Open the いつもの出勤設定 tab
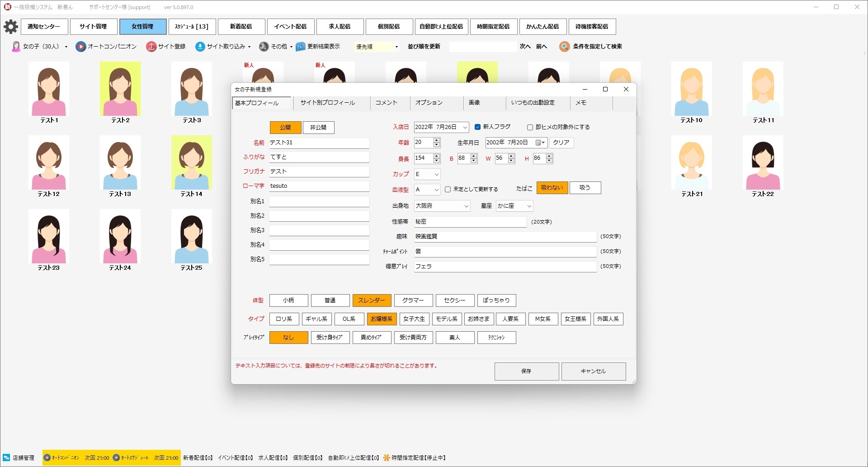 tap(533, 103)
